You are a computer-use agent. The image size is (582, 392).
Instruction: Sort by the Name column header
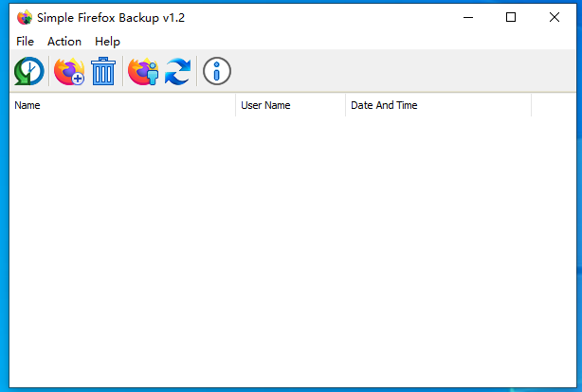tap(122, 105)
